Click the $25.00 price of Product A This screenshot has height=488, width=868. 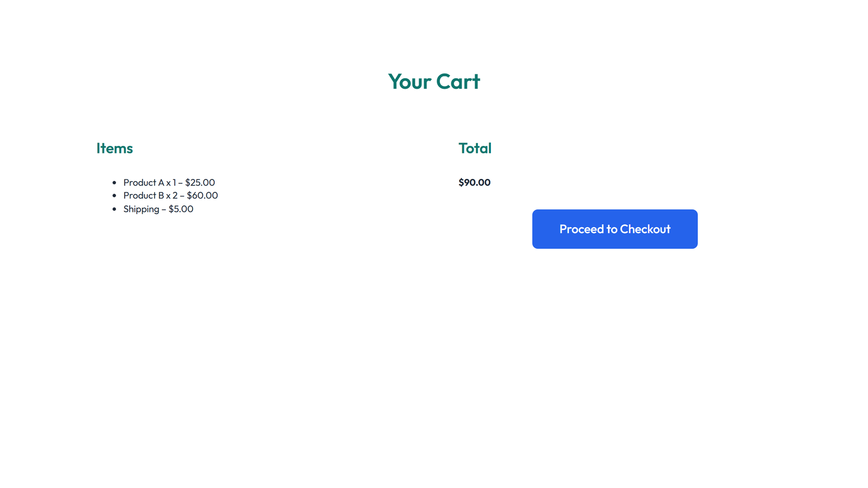(200, 183)
